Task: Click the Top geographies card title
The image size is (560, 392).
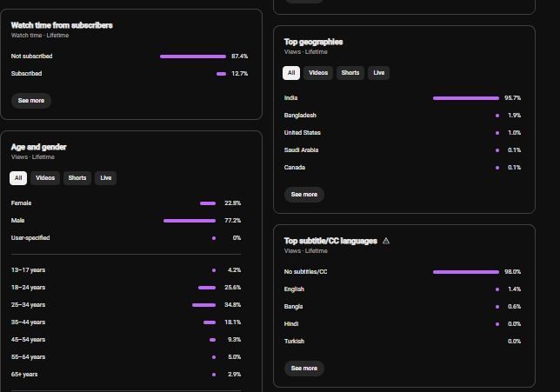Action: click(x=313, y=42)
